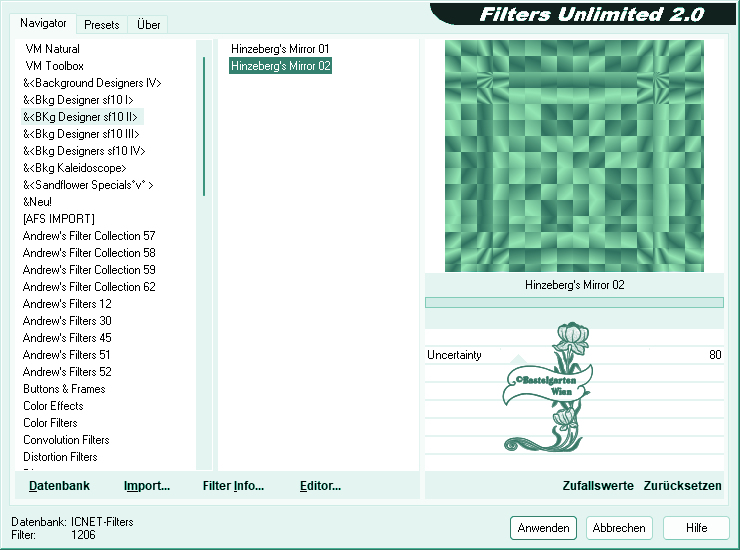Select Andrew's Filters 30
Viewport: 740px width, 550px height.
click(67, 321)
